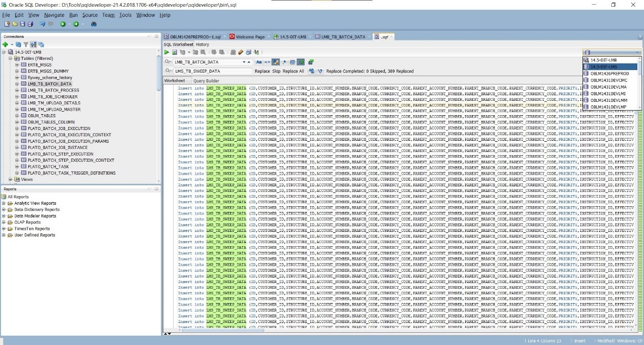Viewport: 644px width, 345px height.
Task: Select OBLM_TABLES_COLUMN in the tree
Action: (x=51, y=122)
